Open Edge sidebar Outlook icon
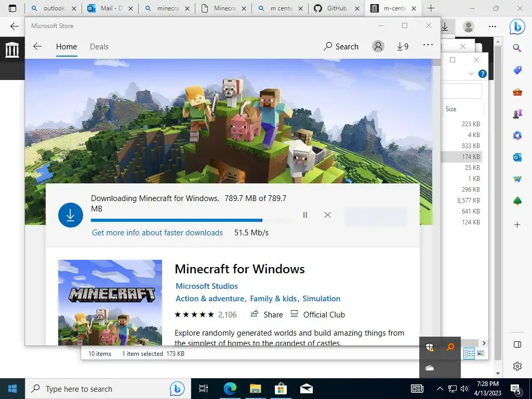Viewport: 532px width, 399px height. (x=517, y=157)
